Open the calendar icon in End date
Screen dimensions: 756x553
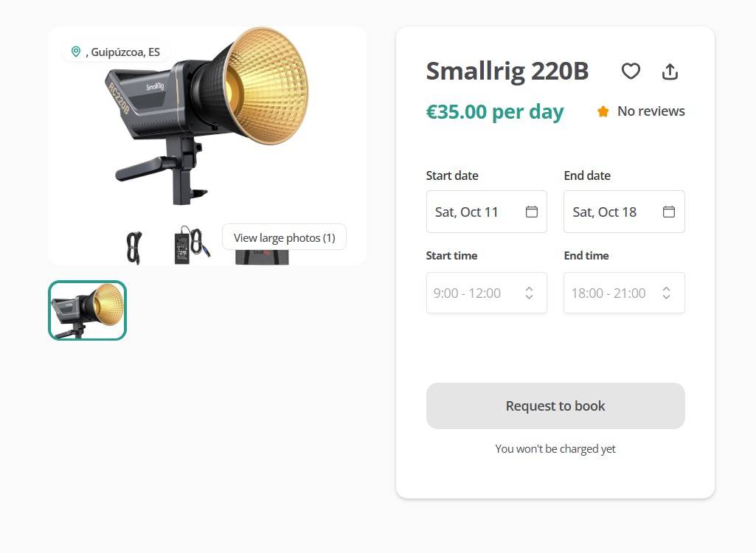[669, 212]
